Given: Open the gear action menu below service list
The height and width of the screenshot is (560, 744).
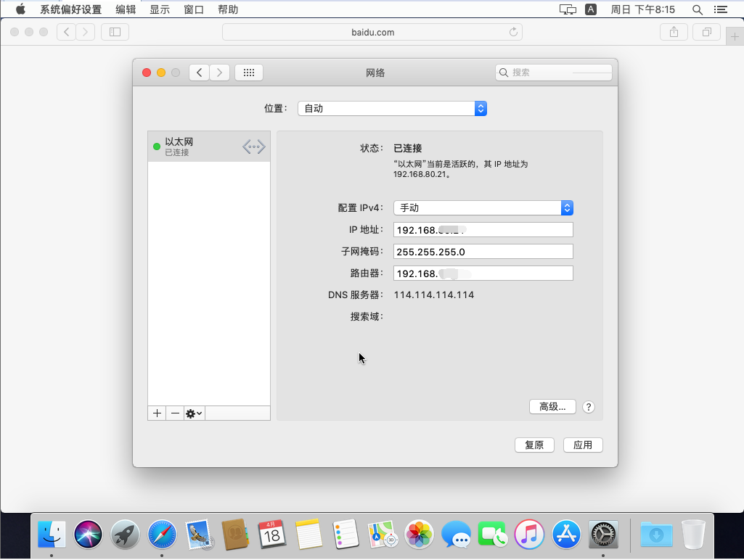Looking at the screenshot, I should [195, 413].
